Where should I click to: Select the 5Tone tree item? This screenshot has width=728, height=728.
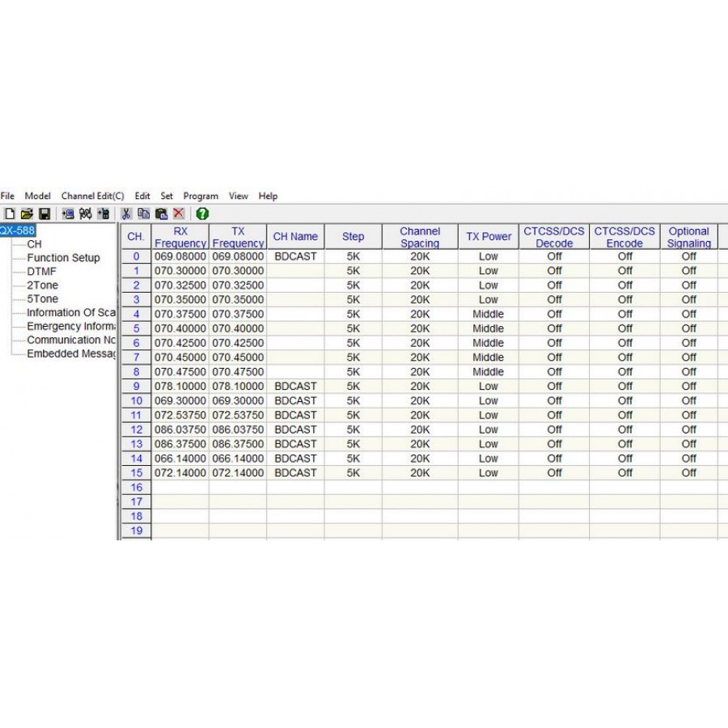pyautogui.click(x=42, y=298)
